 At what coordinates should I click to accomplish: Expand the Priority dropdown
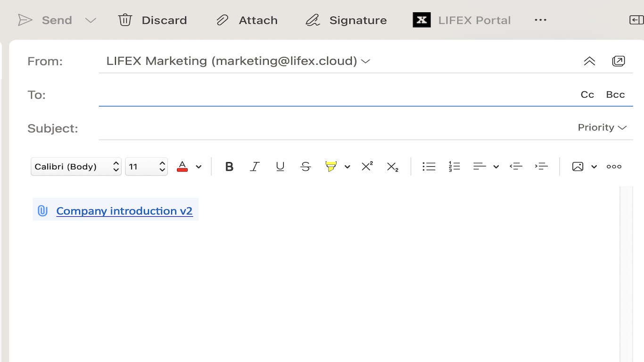tap(602, 128)
